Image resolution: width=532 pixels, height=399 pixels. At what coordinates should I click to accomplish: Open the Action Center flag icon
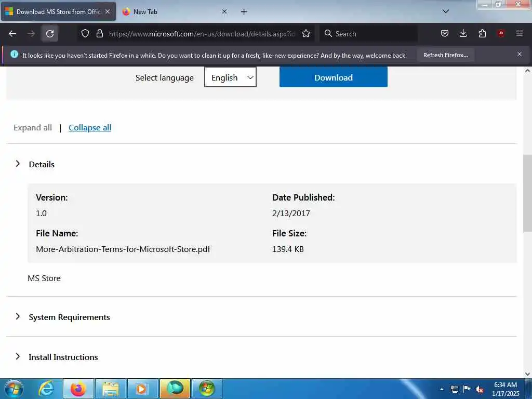pyautogui.click(x=467, y=389)
